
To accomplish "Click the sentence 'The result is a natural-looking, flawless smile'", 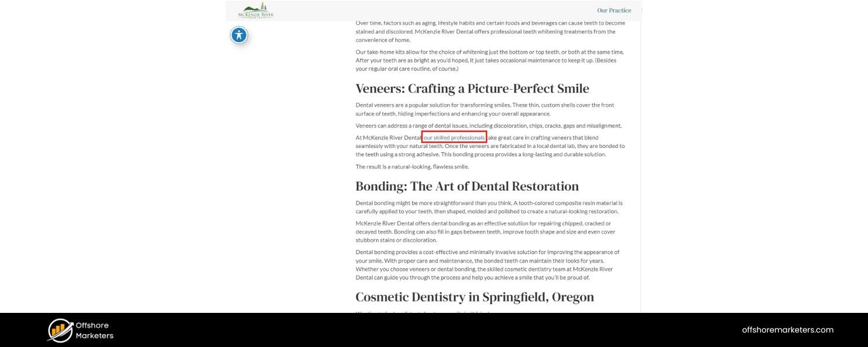I will tap(412, 167).
